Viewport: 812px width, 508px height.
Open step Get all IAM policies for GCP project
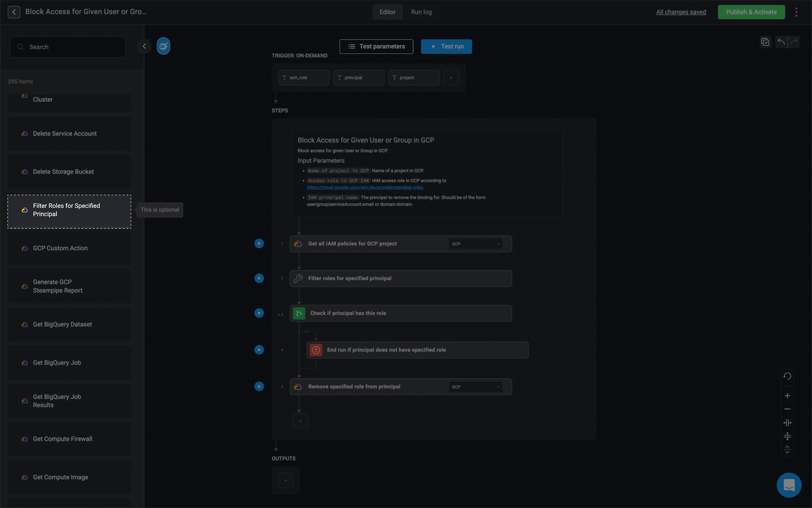[x=401, y=244]
